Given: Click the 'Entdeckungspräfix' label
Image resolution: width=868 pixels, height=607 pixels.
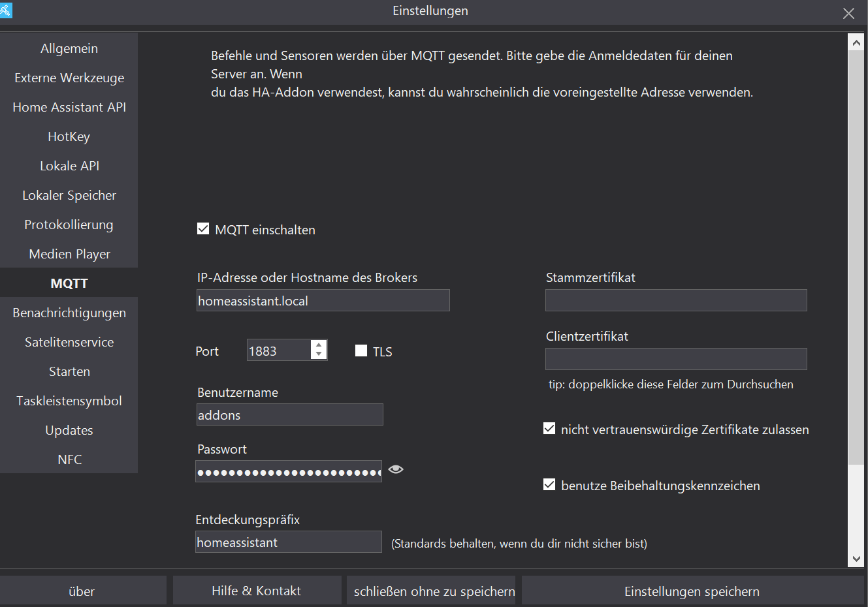Looking at the screenshot, I should 248,520.
